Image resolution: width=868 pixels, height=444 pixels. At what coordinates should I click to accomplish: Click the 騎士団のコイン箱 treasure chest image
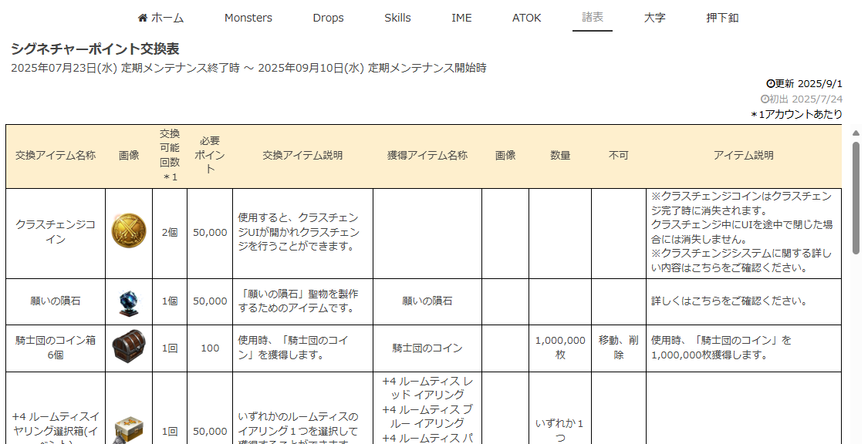tap(129, 347)
